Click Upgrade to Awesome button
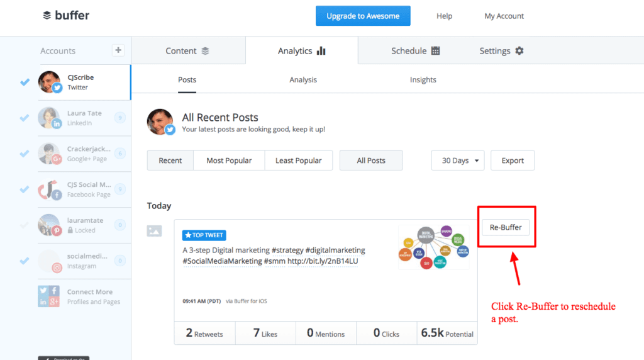 363,16
